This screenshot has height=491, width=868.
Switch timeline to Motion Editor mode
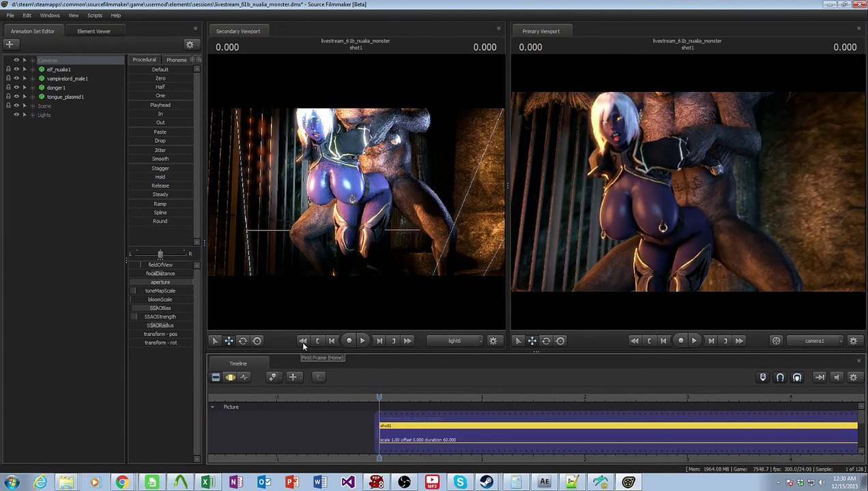230,377
